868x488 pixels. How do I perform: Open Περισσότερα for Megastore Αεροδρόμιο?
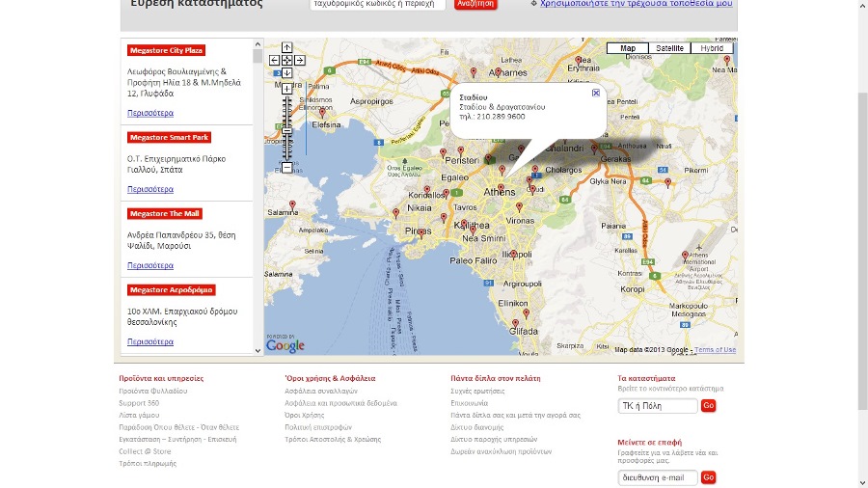[150, 342]
